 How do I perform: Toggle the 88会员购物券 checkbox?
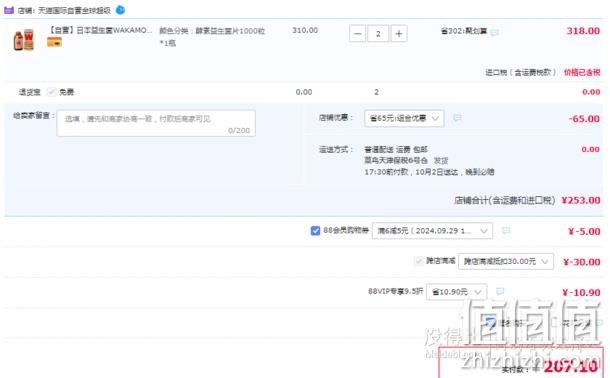[x=315, y=231]
